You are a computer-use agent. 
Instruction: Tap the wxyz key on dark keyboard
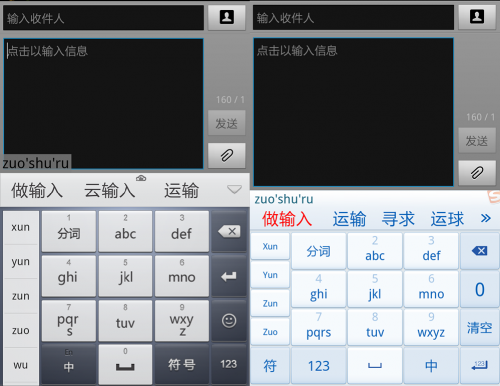coord(182,321)
